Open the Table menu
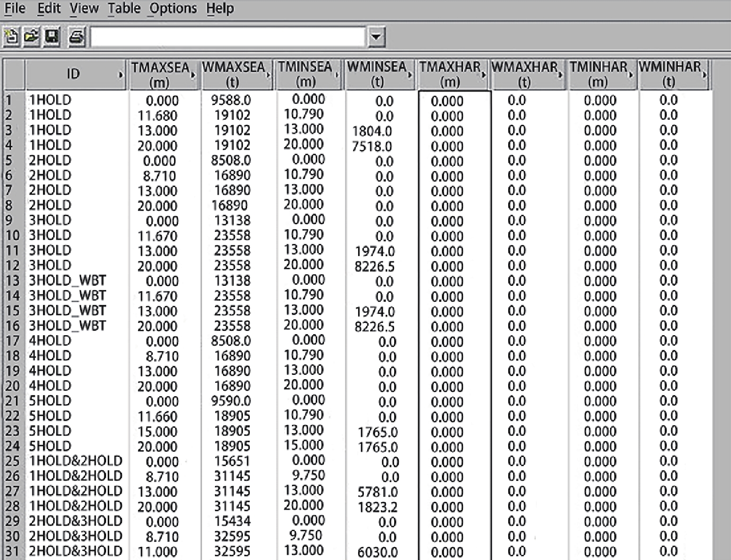The width and height of the screenshot is (731, 560). tap(124, 8)
